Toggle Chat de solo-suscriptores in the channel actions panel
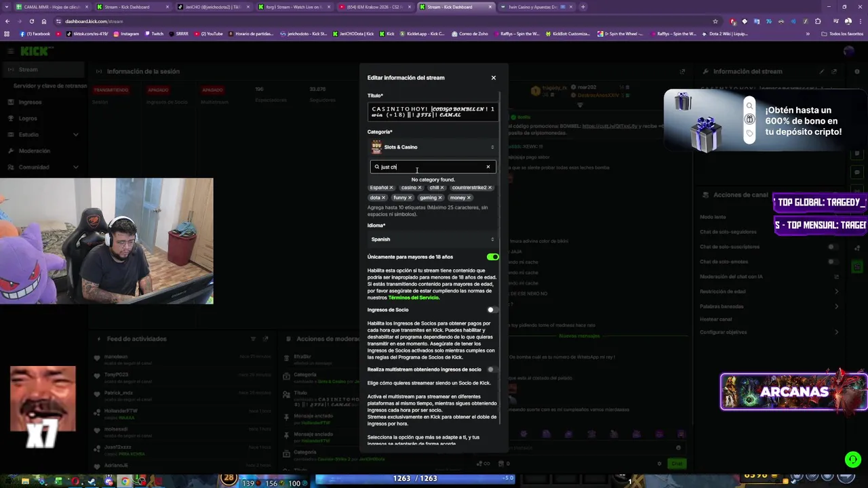The width and height of the screenshot is (868, 488). tap(833, 247)
